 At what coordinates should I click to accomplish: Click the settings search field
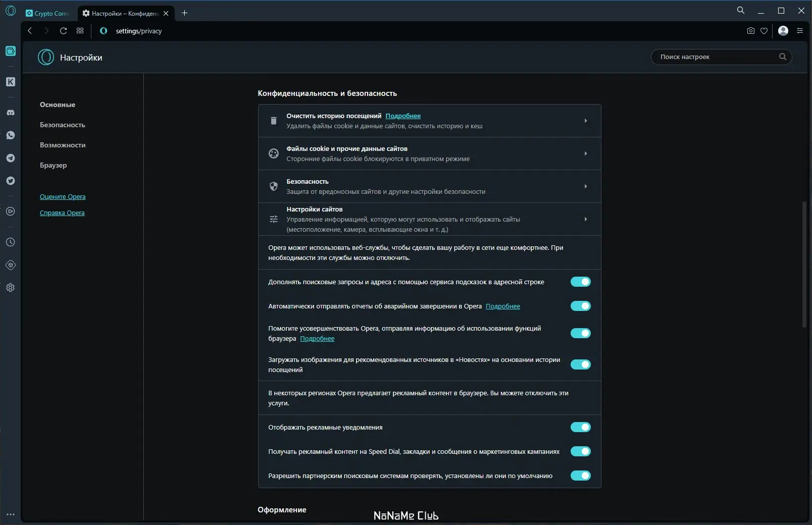click(x=717, y=57)
